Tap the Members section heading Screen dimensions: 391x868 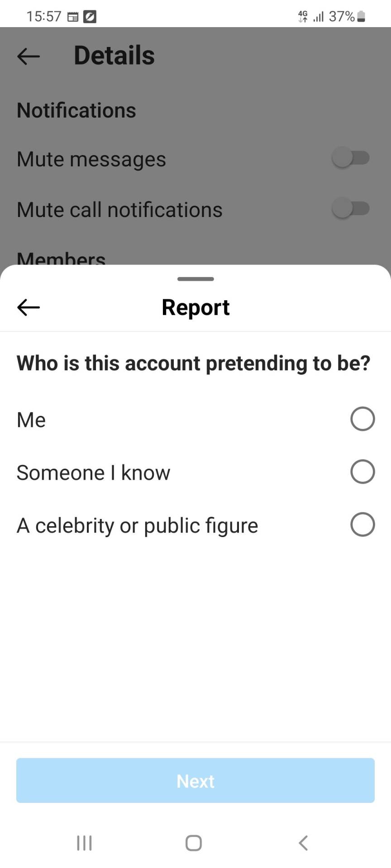(61, 259)
